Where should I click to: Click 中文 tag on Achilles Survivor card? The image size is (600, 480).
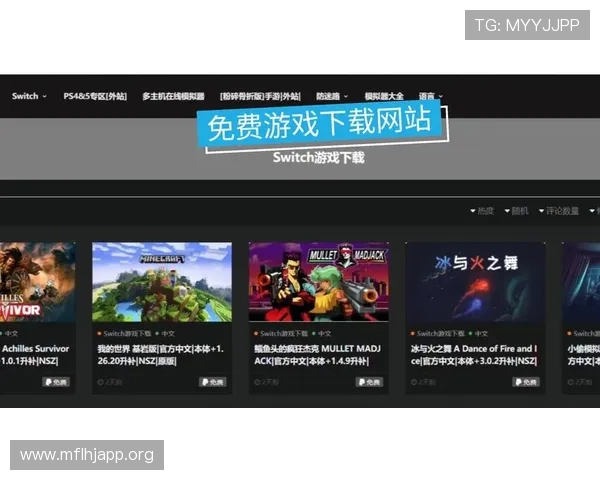(x=11, y=334)
